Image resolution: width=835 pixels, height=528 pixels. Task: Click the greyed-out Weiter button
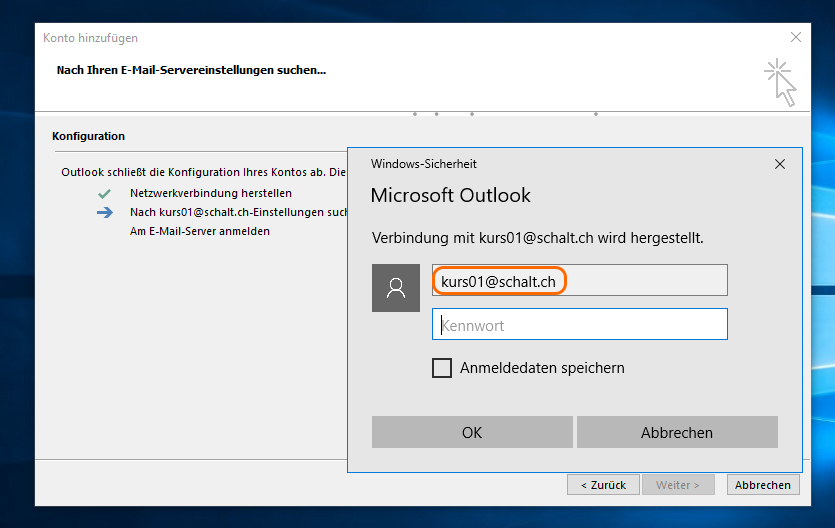pyautogui.click(x=678, y=485)
